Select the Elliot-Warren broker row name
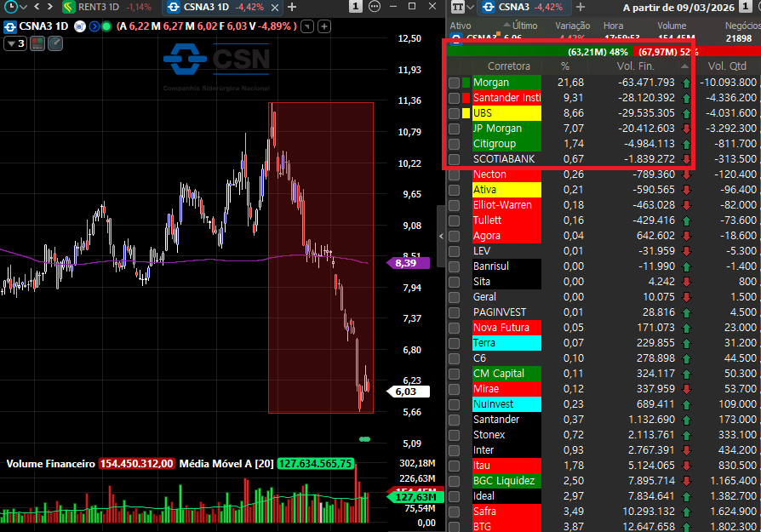Viewport: 761px width, 532px height. 502,205
